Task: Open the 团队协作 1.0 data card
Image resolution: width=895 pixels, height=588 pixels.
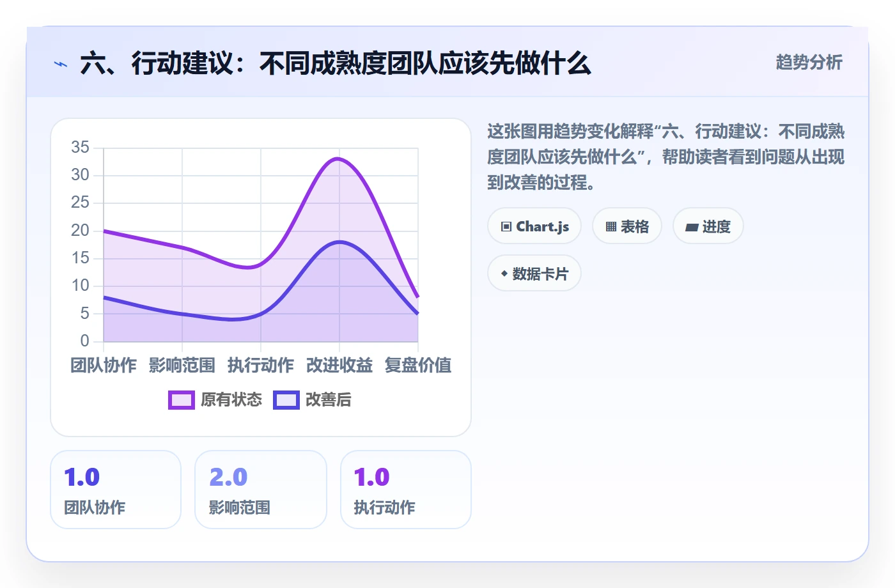Action: [116, 490]
